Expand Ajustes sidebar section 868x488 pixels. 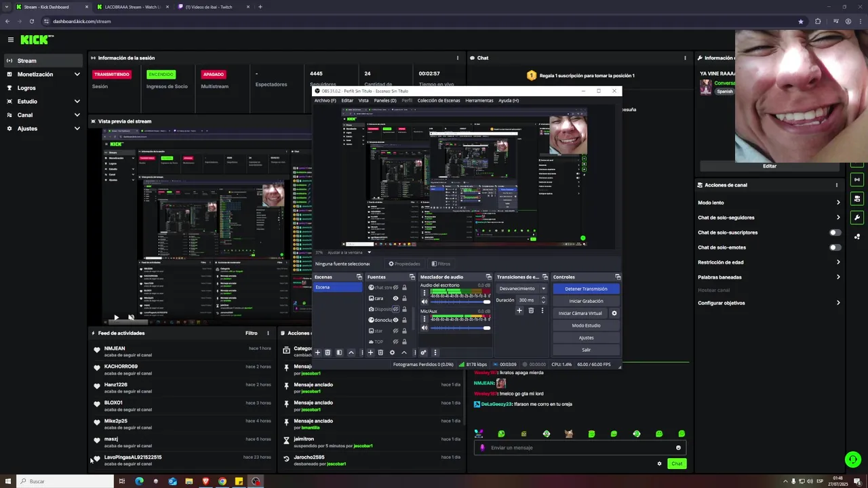(x=77, y=129)
